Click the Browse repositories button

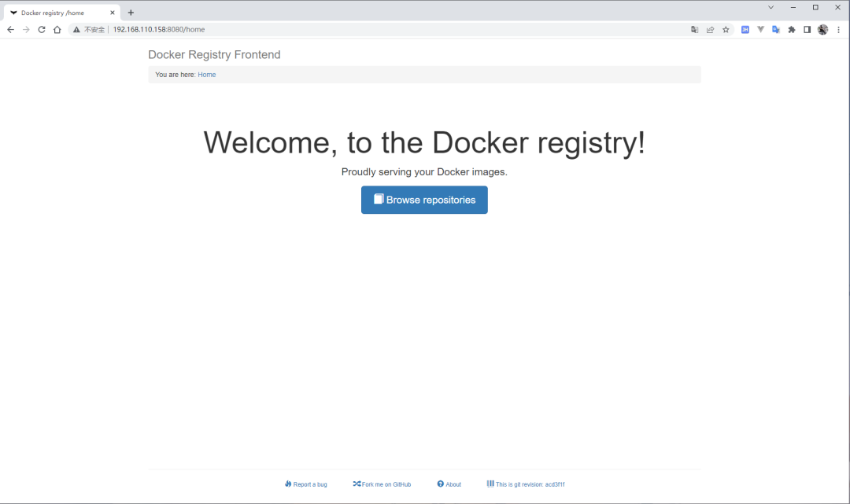424,200
